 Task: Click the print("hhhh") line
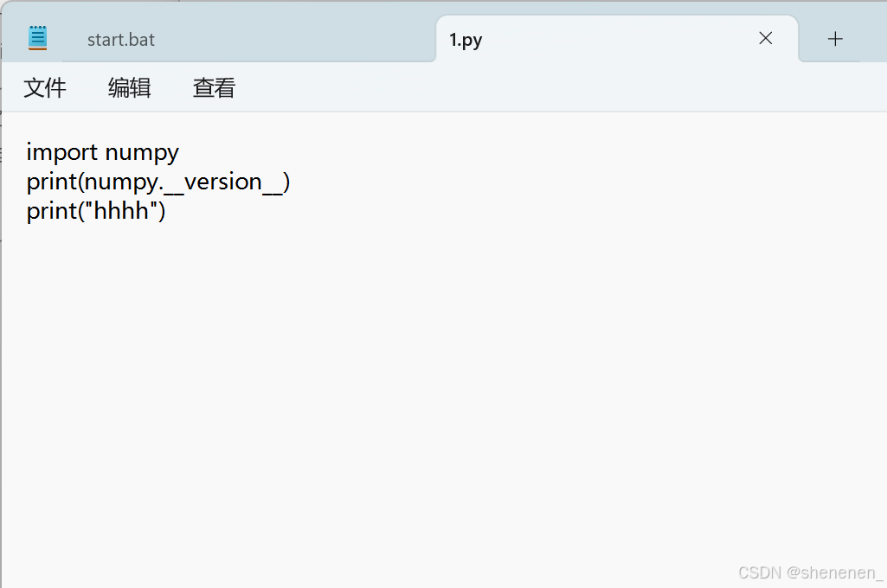(x=95, y=210)
